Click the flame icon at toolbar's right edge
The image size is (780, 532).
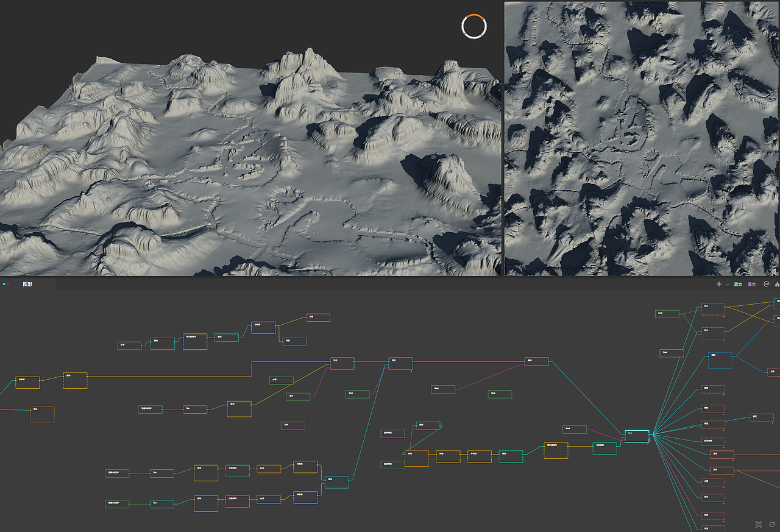click(x=777, y=284)
